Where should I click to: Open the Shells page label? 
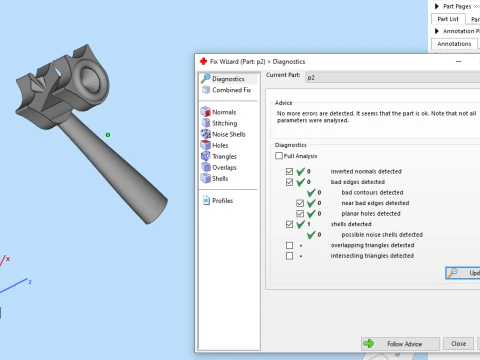coord(220,178)
